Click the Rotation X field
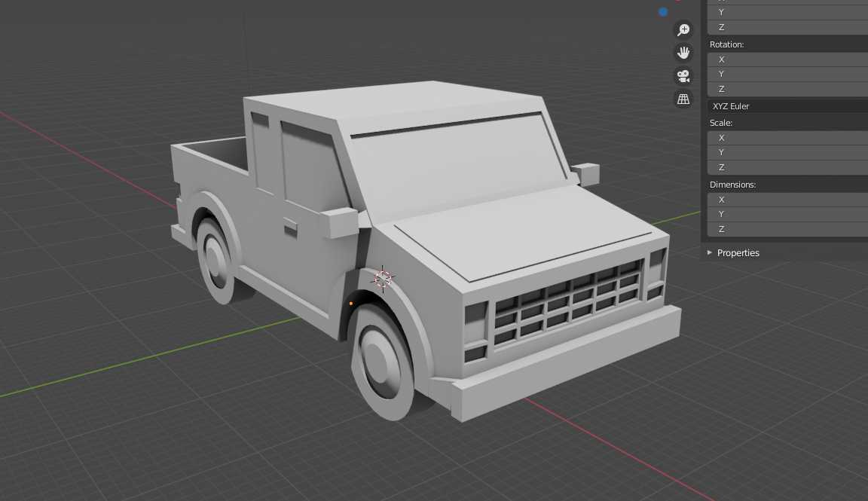The height and width of the screenshot is (501, 868). point(787,60)
